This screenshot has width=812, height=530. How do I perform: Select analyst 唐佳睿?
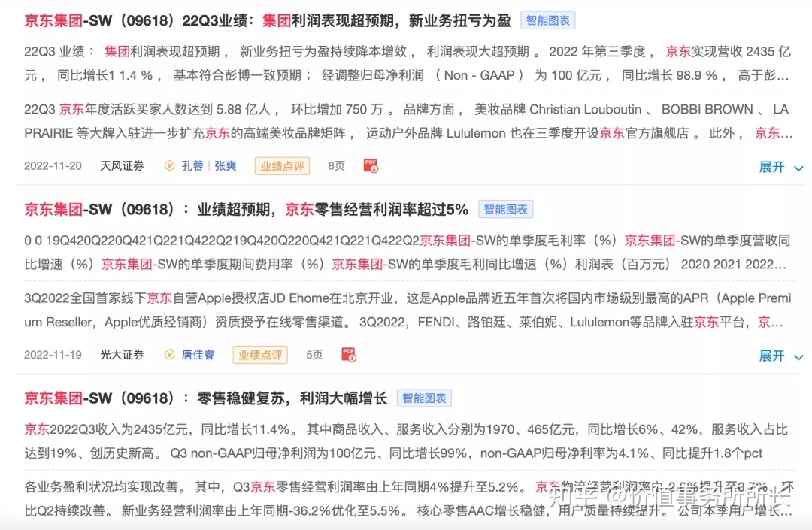tap(198, 355)
